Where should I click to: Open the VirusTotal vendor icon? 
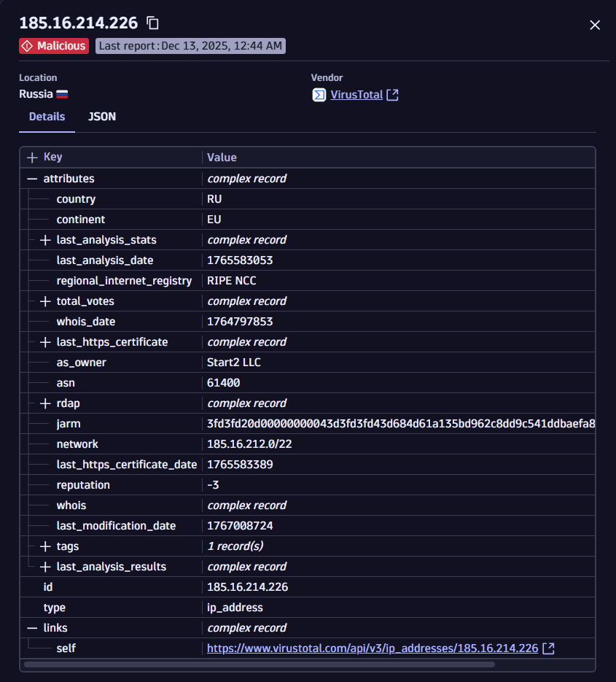pyautogui.click(x=318, y=94)
